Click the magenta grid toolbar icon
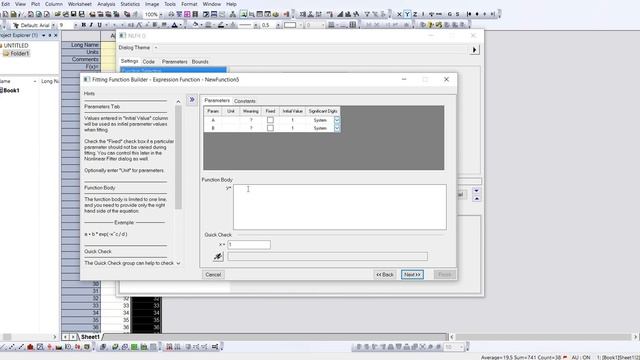Viewport: 640px width, 360px height. tap(187, 14)
